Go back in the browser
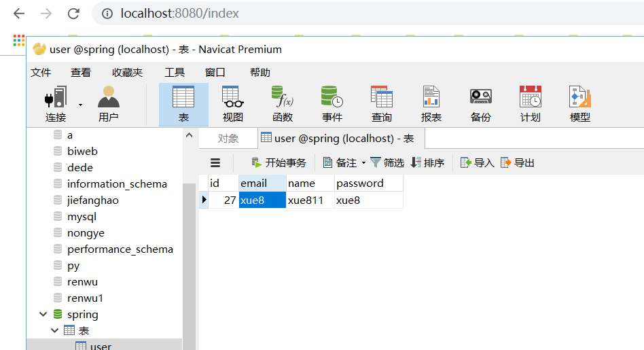Viewport: 644px width, 350px height. (19, 14)
